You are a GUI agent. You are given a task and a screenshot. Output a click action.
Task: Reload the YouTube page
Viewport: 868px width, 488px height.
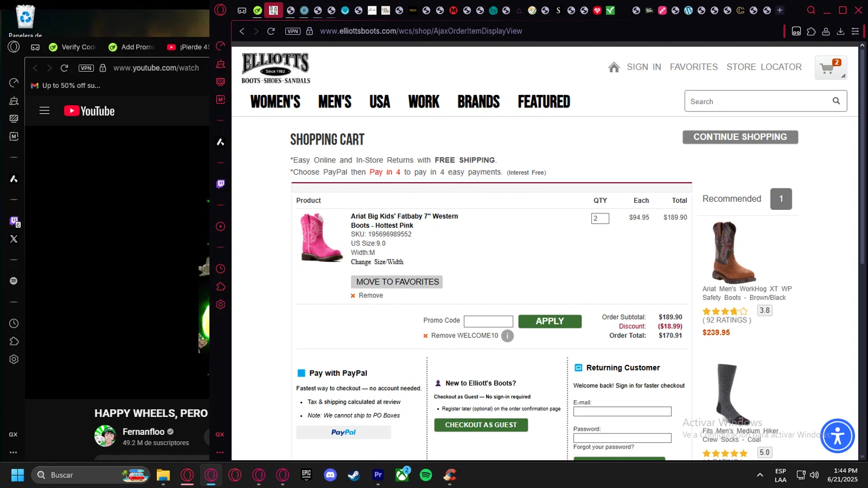64,68
